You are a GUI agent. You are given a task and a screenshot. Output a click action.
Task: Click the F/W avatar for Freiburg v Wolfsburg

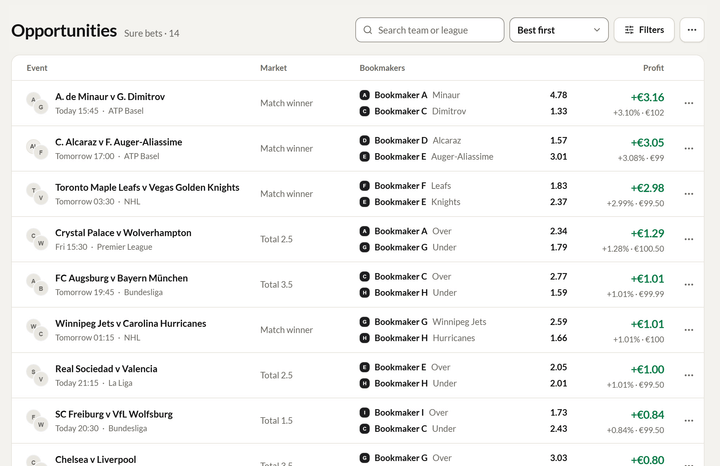[37, 421]
